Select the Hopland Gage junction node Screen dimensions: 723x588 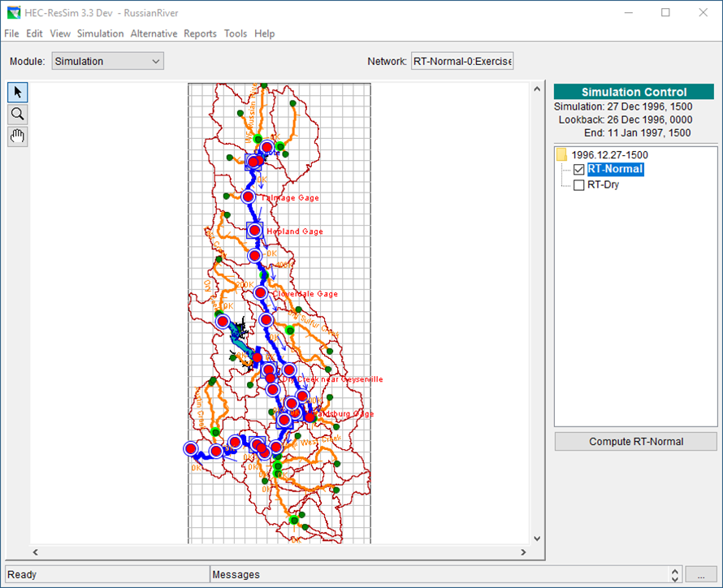click(255, 231)
